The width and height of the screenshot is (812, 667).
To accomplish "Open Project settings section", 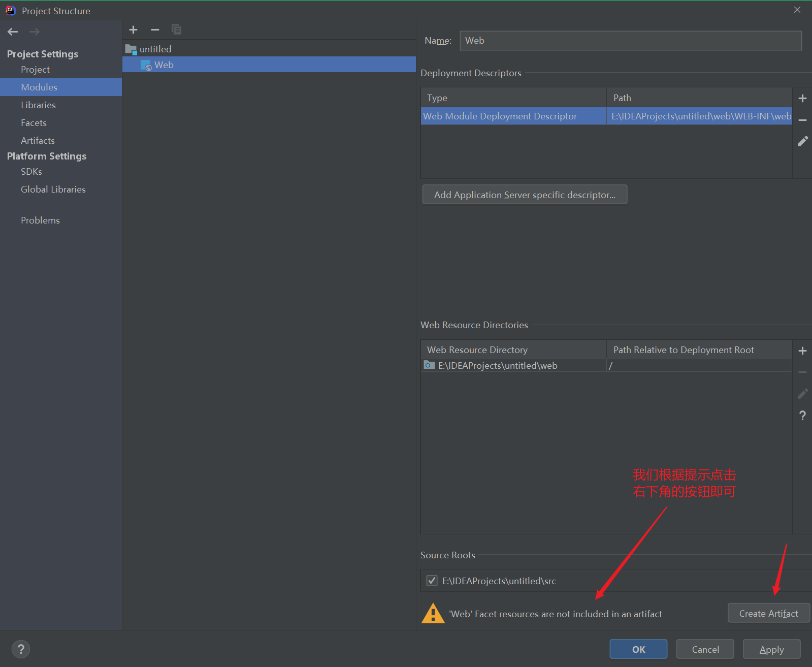I will point(35,70).
